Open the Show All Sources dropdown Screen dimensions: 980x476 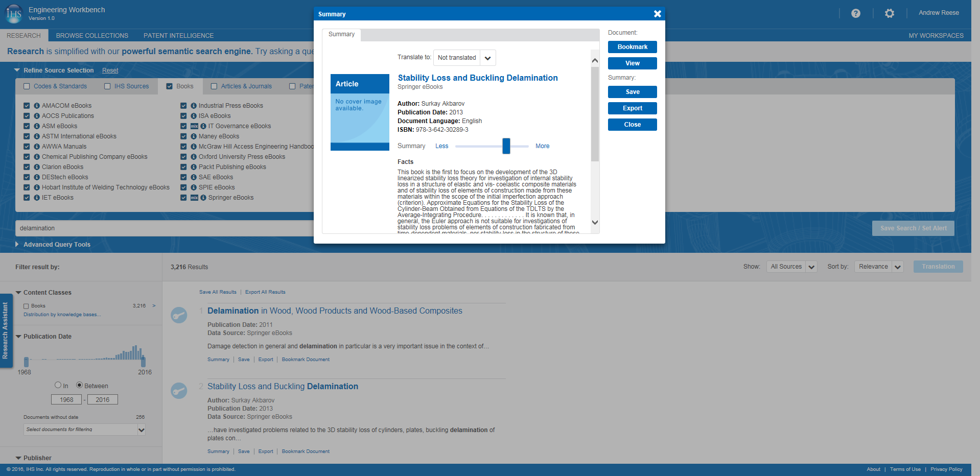coord(791,267)
